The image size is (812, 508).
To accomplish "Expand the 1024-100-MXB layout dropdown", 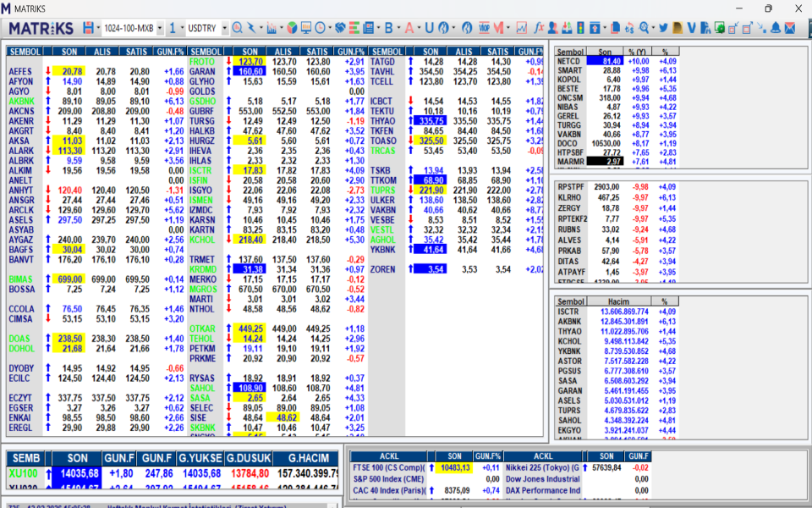I will click(x=160, y=28).
